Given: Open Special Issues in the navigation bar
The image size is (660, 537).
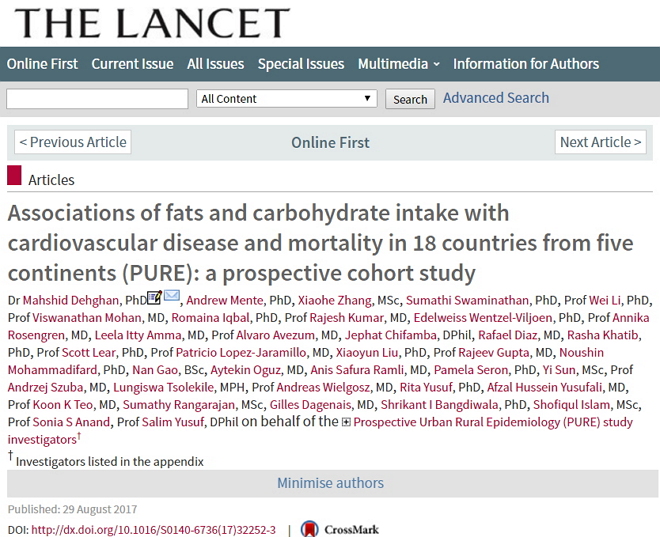Looking at the screenshot, I should point(301,64).
